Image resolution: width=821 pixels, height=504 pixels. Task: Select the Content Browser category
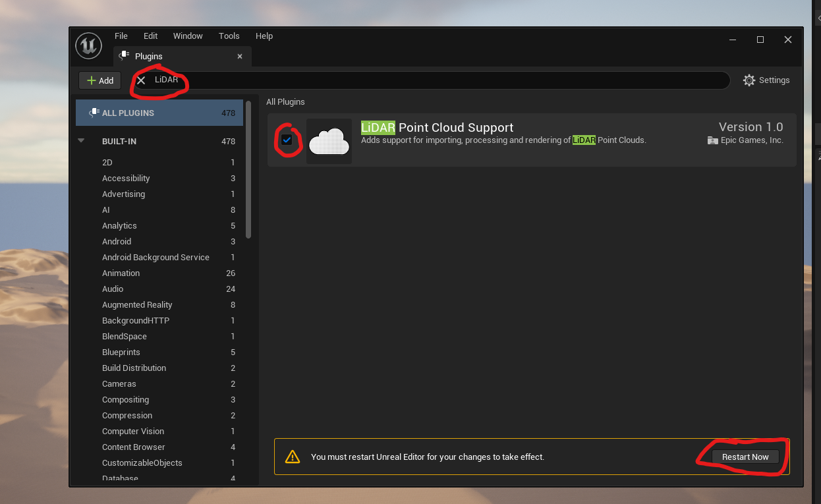pos(159,447)
